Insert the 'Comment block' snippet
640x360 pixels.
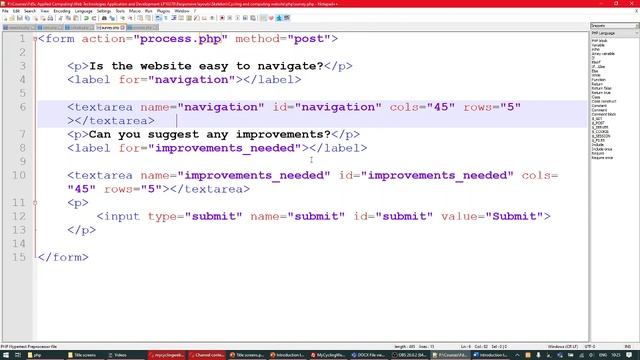point(603,115)
